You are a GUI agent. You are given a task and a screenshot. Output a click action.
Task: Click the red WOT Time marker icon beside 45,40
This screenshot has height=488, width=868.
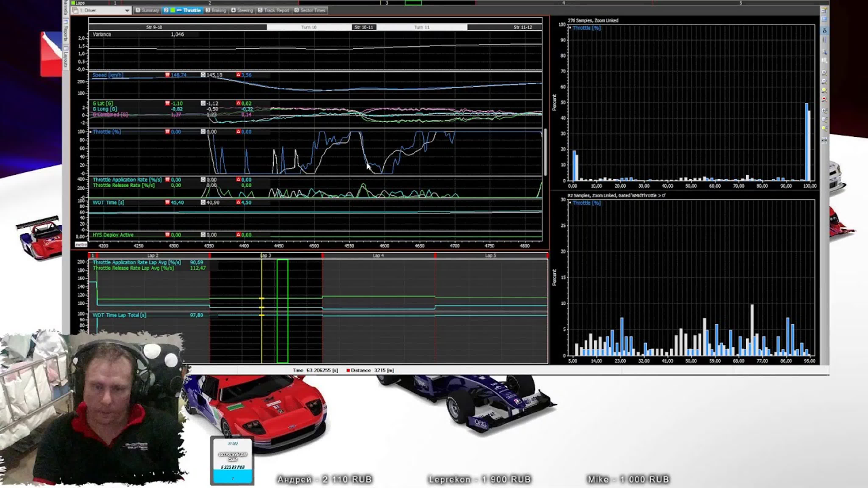[167, 202]
